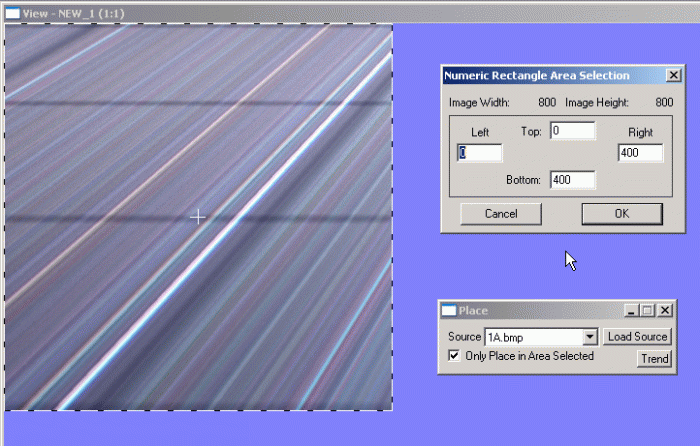
Task: Click the Place window title icon
Action: pyautogui.click(x=449, y=311)
